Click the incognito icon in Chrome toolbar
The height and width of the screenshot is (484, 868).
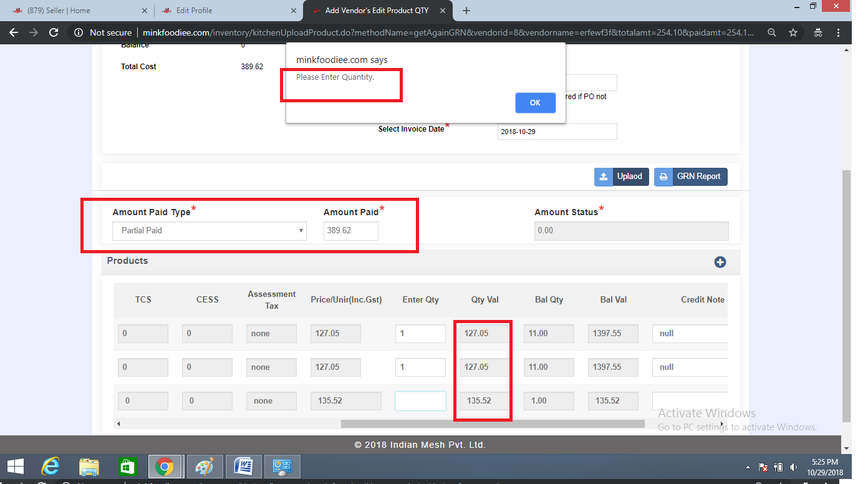pyautogui.click(x=818, y=32)
